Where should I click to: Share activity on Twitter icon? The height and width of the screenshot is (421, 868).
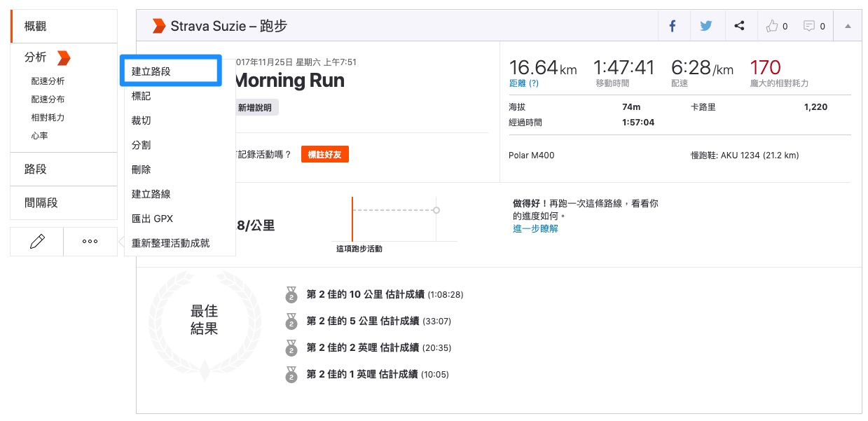[705, 26]
